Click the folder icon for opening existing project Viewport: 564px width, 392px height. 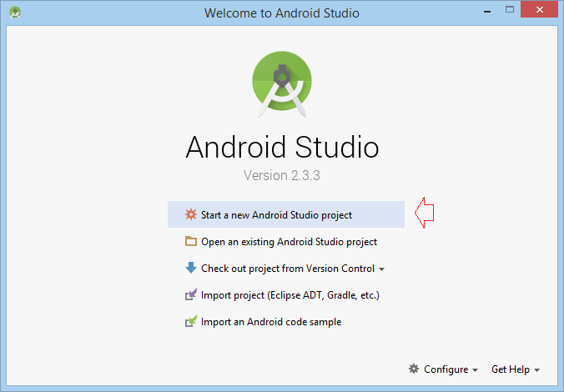click(191, 241)
